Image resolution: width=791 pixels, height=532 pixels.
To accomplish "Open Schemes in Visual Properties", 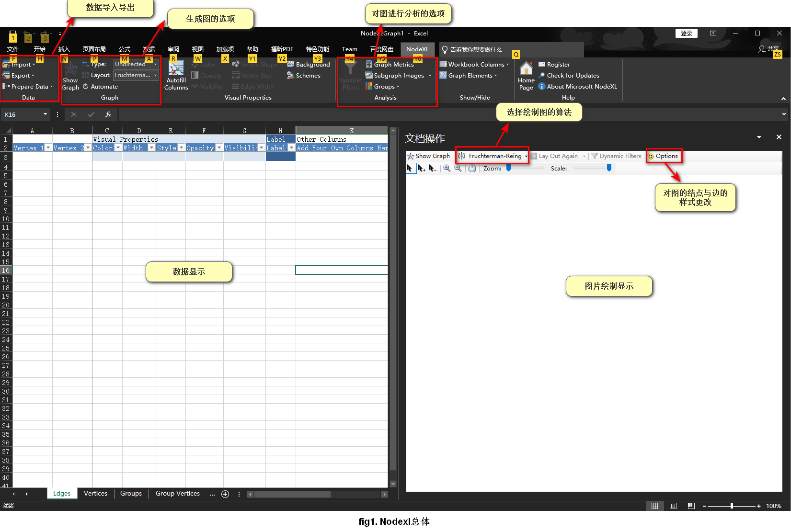I will 304,76.
